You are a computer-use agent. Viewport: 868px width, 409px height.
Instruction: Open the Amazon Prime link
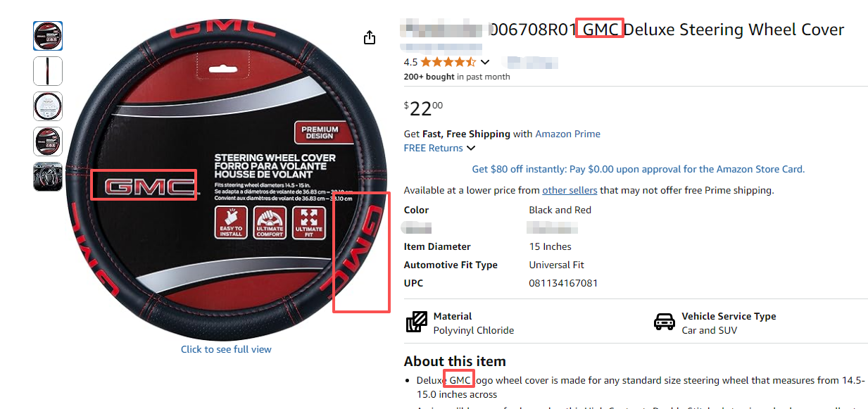tap(567, 134)
